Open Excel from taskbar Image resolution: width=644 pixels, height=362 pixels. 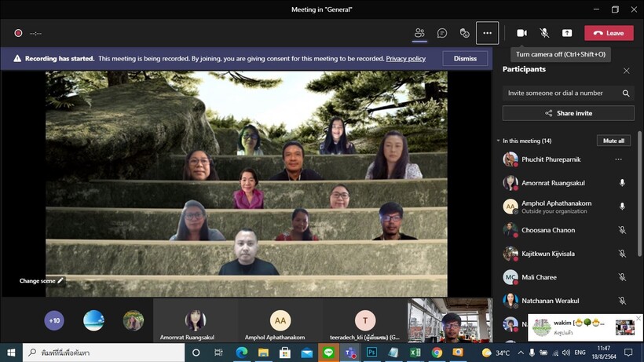tap(415, 353)
